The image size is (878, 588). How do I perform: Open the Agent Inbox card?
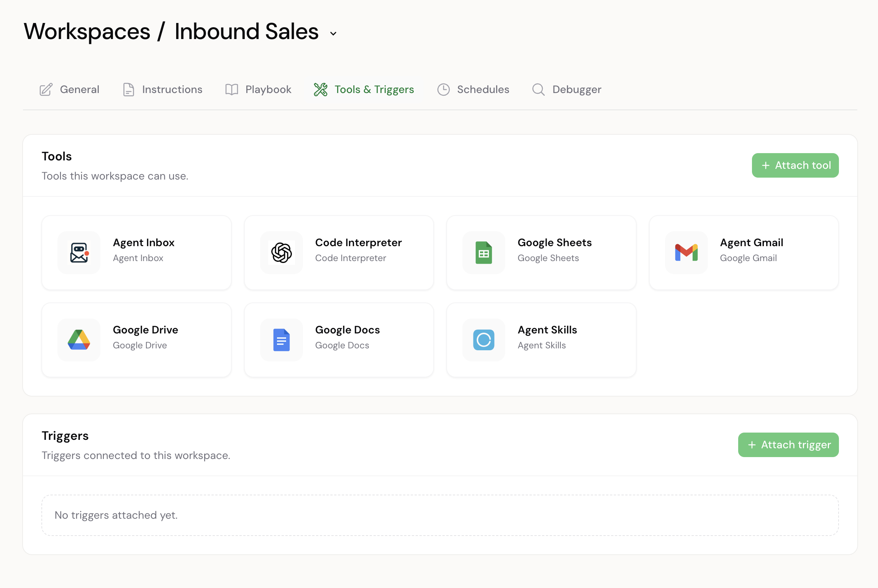click(136, 253)
